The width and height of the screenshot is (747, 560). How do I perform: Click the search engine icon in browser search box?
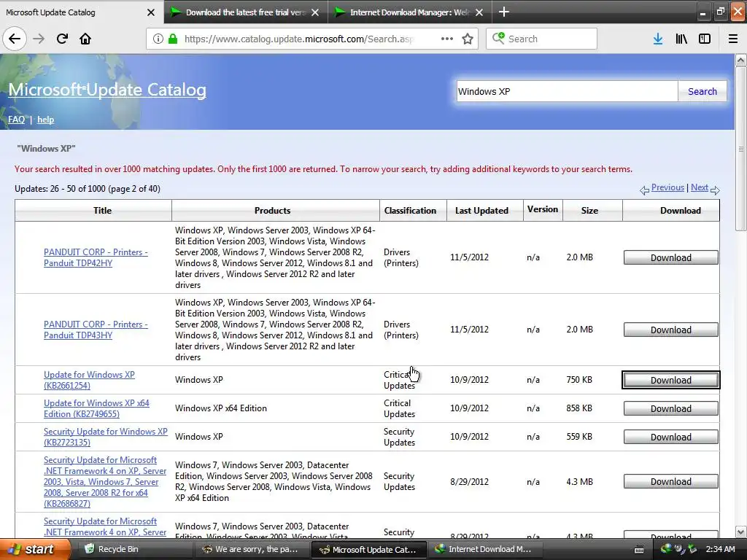(x=498, y=38)
